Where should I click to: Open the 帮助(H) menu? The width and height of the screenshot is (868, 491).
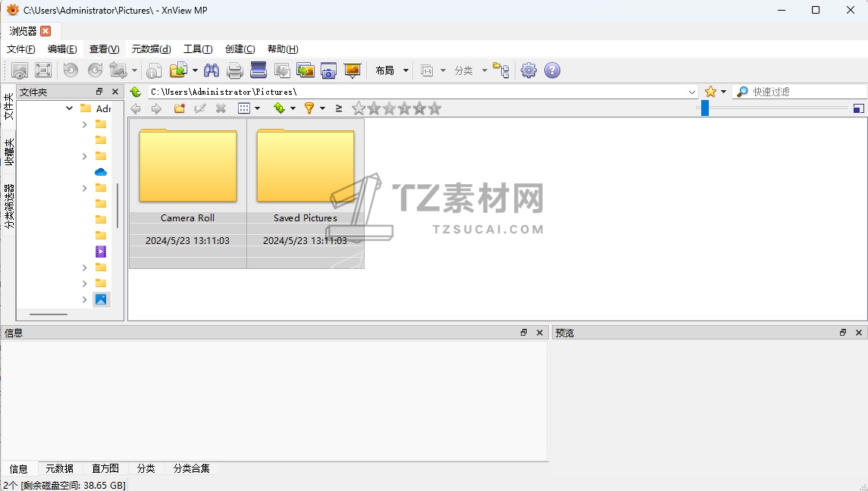pyautogui.click(x=283, y=49)
